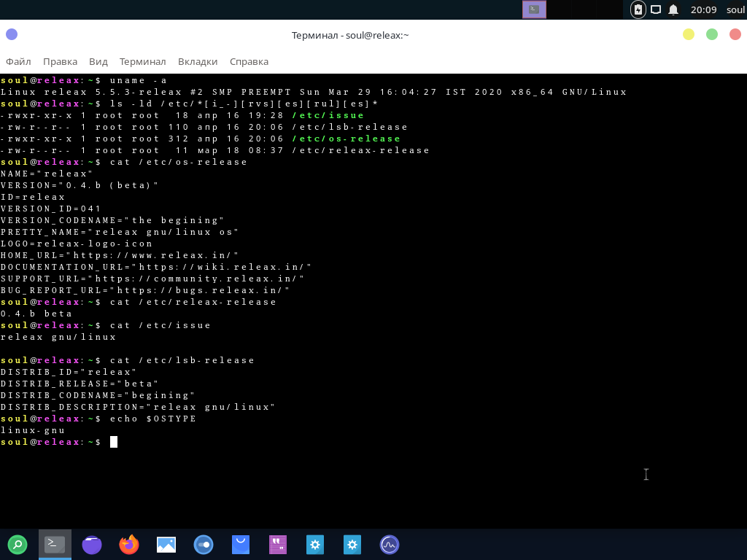Click the green /etc/issue filename in the listing

coord(328,115)
